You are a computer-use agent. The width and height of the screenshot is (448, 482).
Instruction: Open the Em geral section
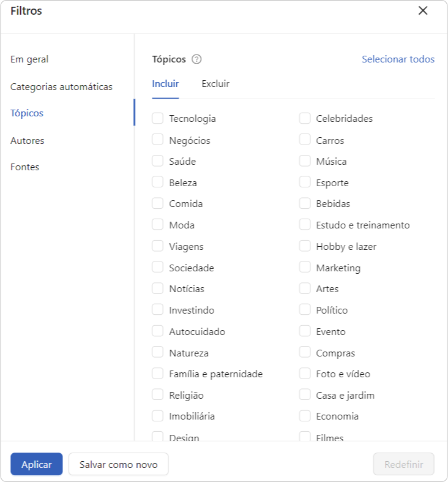[29, 59]
